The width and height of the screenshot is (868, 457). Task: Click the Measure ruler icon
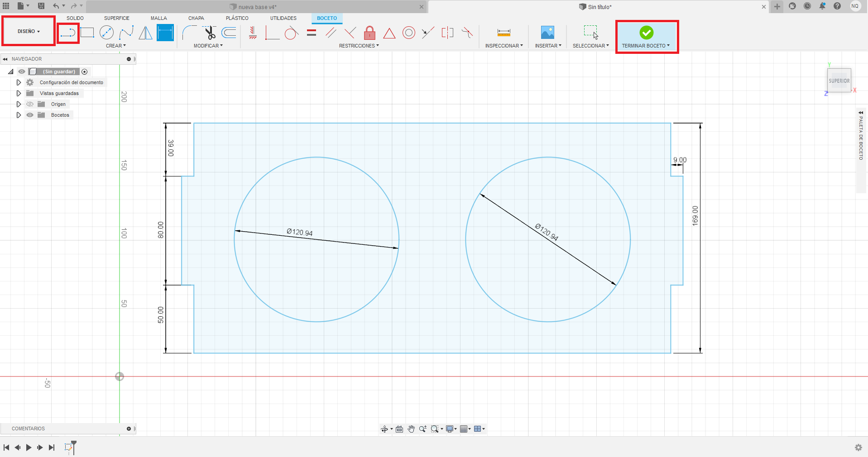[x=504, y=33]
